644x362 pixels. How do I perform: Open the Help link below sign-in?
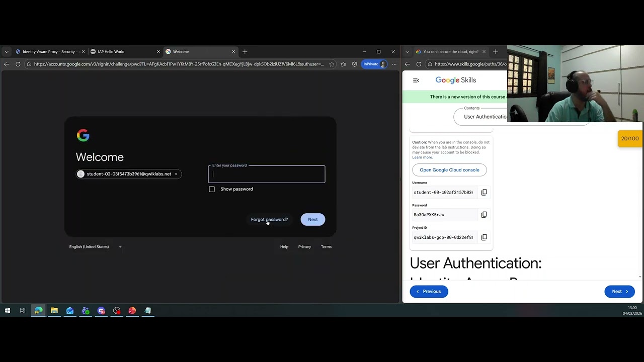[284, 247]
